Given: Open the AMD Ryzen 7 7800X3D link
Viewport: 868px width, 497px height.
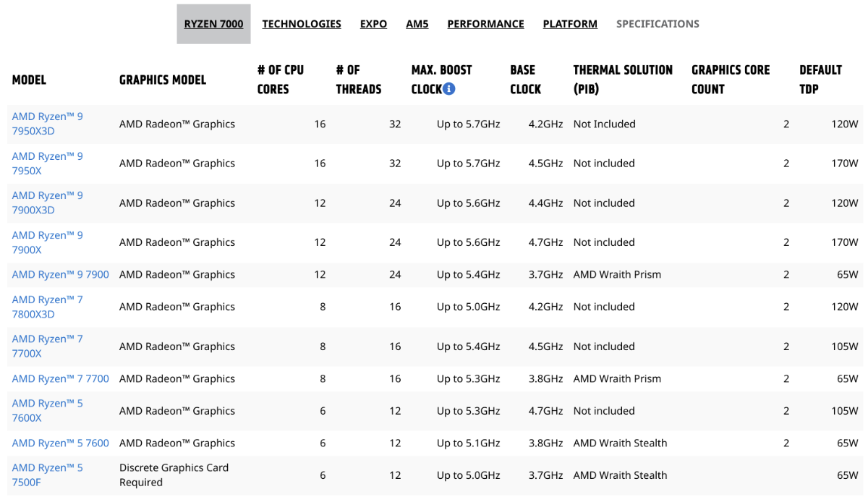Looking at the screenshot, I should (x=48, y=307).
